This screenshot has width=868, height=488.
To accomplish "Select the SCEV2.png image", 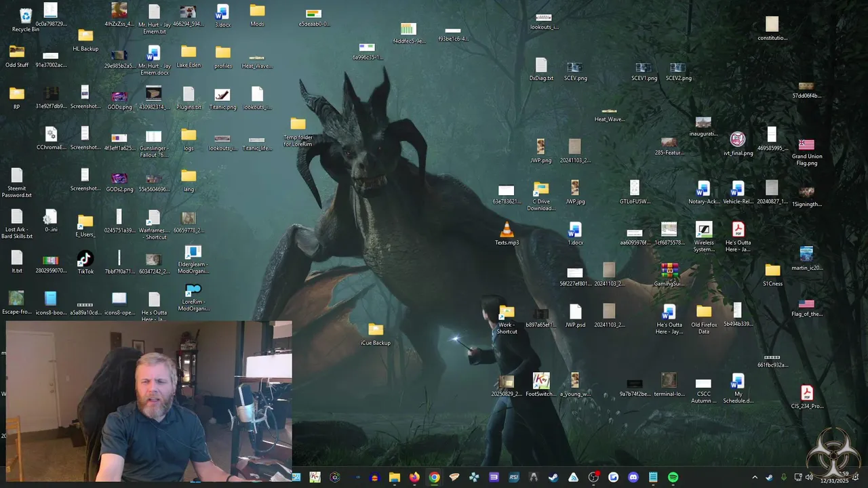I will 678,71.
